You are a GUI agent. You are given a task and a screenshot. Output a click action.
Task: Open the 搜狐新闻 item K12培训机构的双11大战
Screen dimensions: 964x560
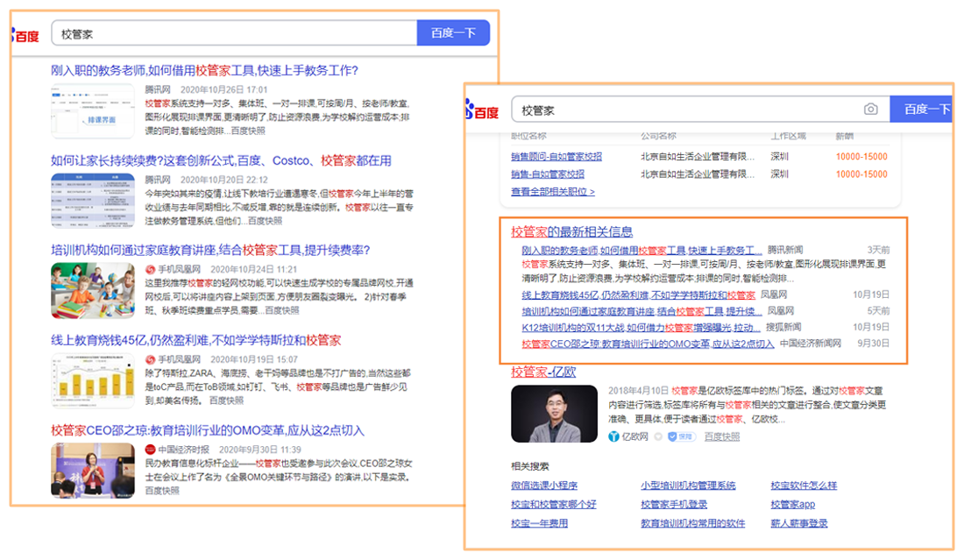(641, 327)
